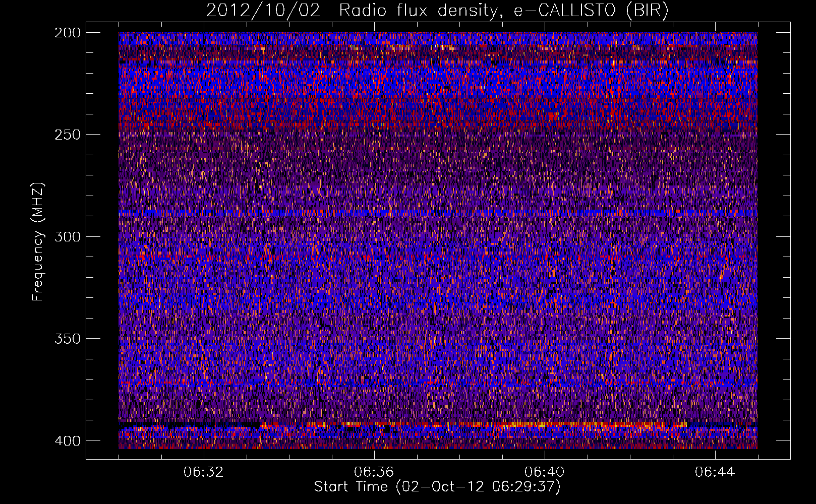816x504 pixels.
Task: Click the 'Start Time (02-Oct-12 06:29:37)' label
Action: [437, 487]
